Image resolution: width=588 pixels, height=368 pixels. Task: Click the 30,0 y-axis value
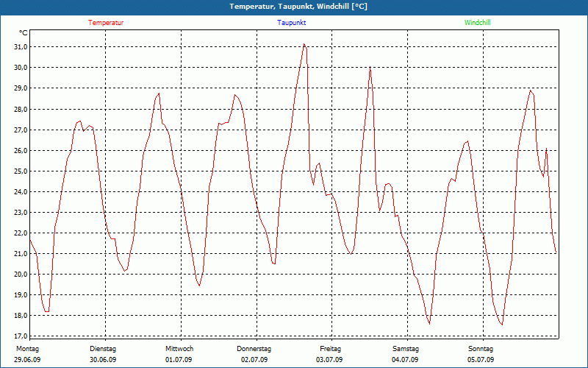tap(20, 68)
